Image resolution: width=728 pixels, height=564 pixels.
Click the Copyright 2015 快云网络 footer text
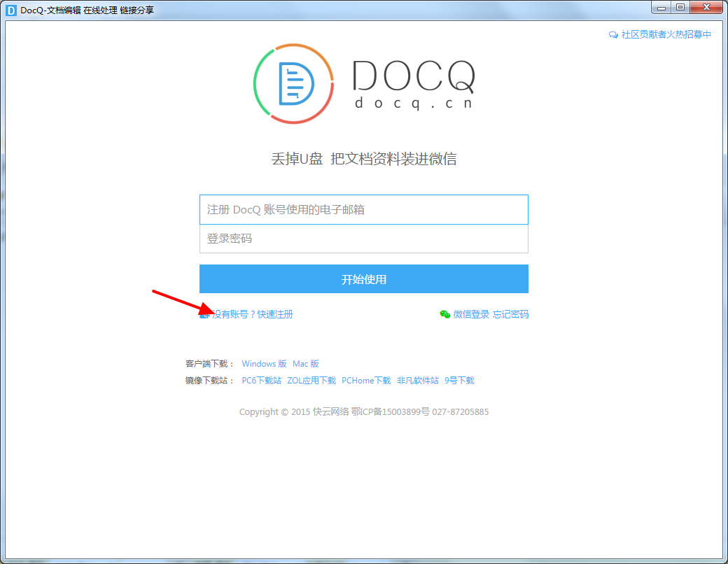point(363,411)
